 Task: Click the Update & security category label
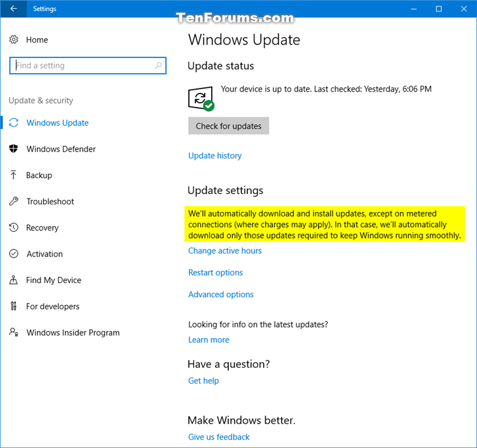(x=41, y=101)
